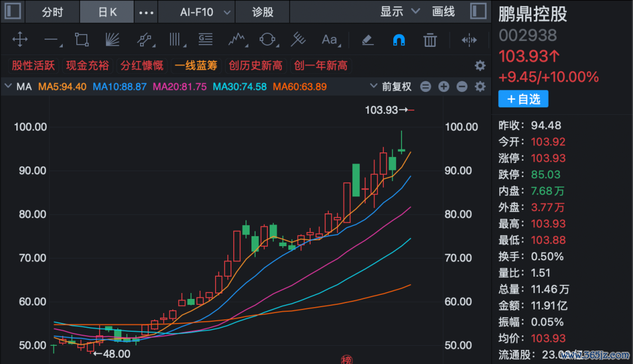633x364 pixels.
Task: Click the MA5:94.40 indicator label
Action: 62,87
